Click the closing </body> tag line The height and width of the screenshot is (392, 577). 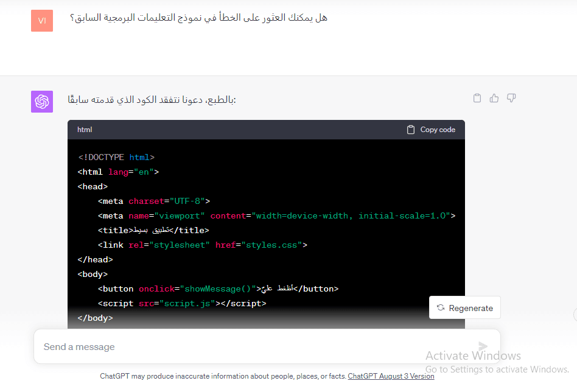tap(96, 318)
